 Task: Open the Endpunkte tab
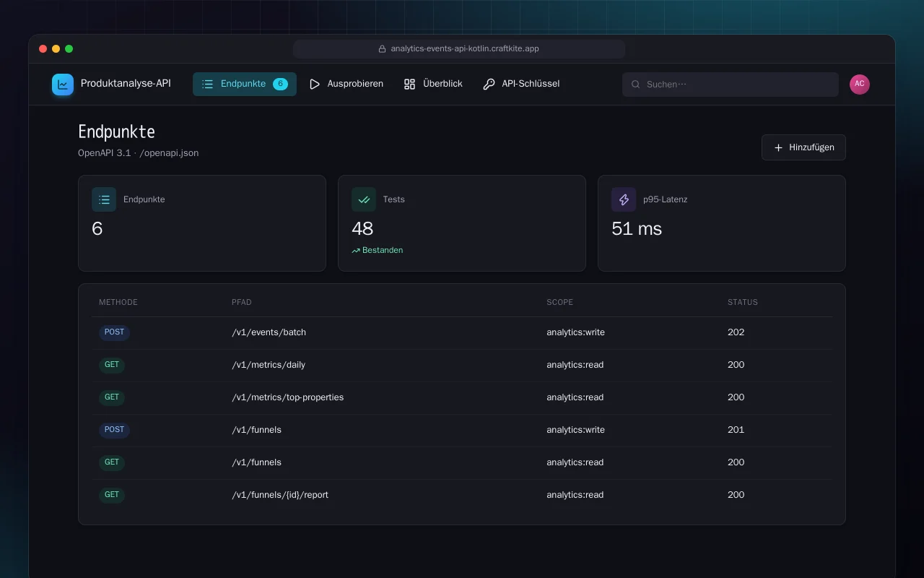pos(245,84)
